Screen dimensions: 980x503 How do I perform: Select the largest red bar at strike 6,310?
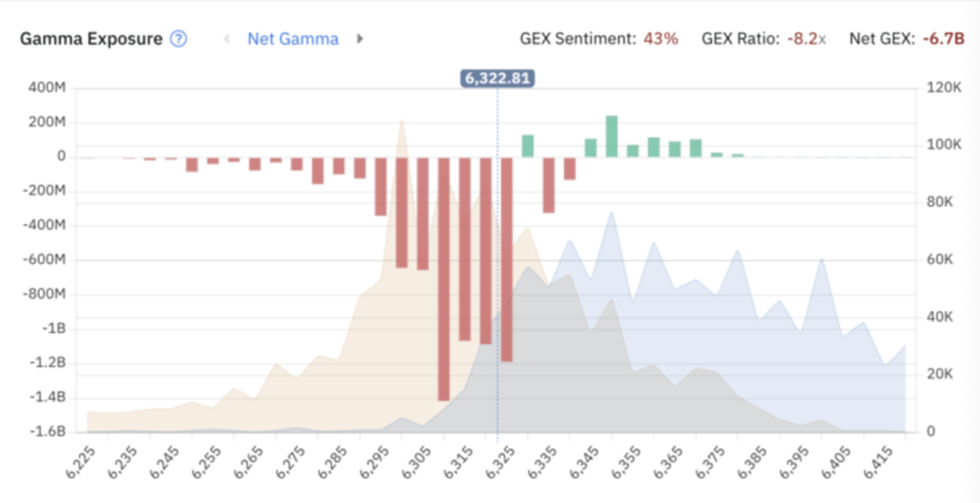[x=444, y=278]
